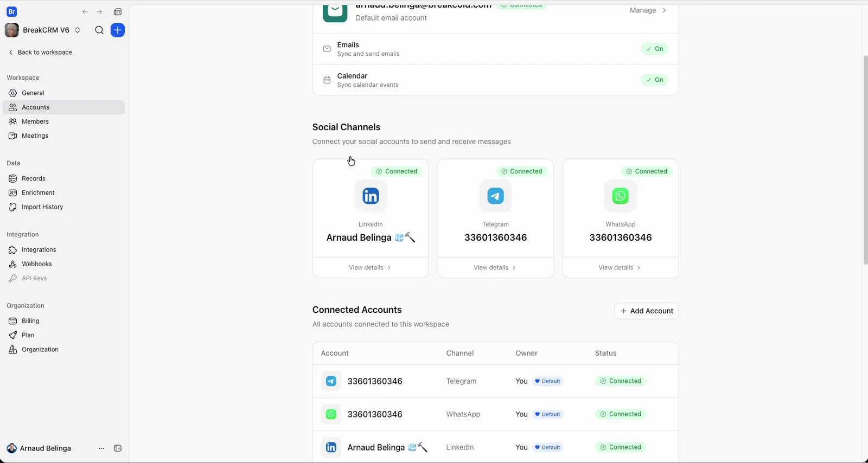Viewport: 868px width, 463px height.
Task: Open the Plan page
Action: click(x=63, y=335)
